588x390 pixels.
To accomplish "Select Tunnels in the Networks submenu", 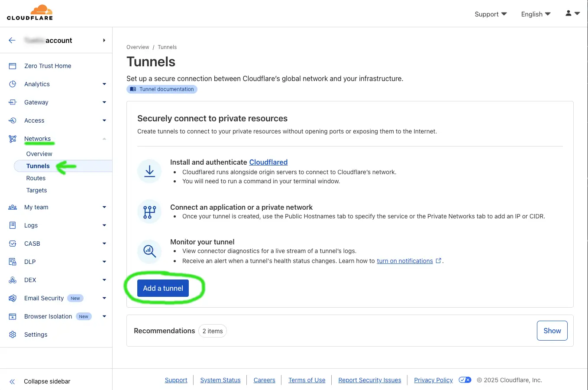I will point(38,166).
